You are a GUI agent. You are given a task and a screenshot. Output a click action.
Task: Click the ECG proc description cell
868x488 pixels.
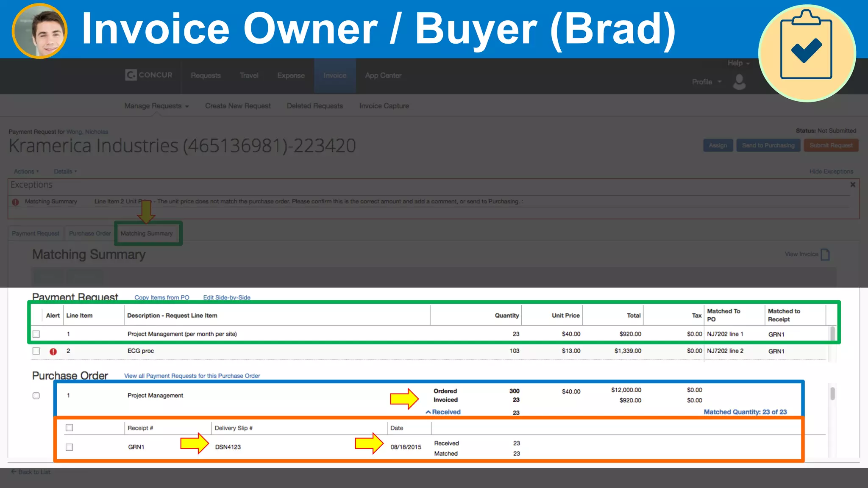(x=141, y=351)
